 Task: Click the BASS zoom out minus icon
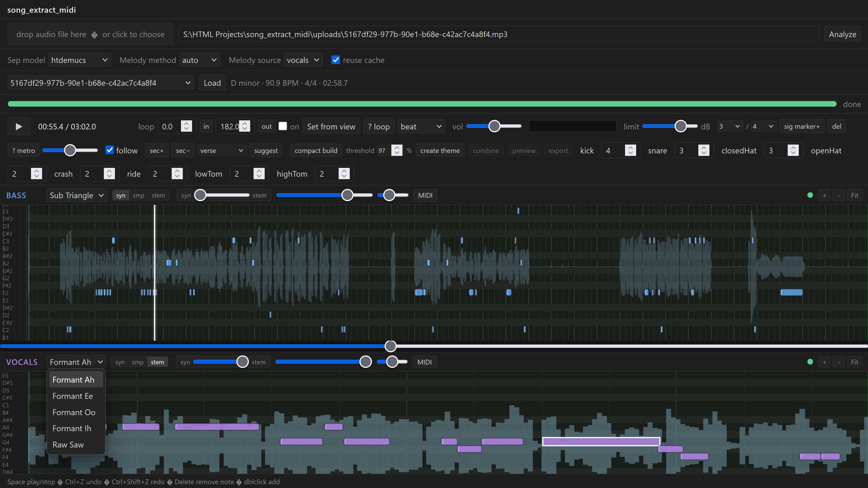pos(839,195)
